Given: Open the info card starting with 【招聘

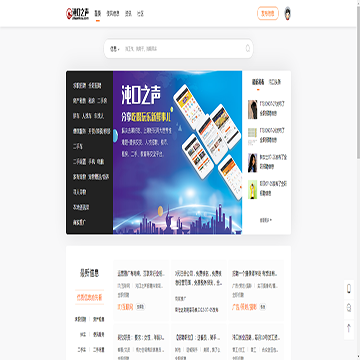Looking at the screenshot, I should (199, 342).
